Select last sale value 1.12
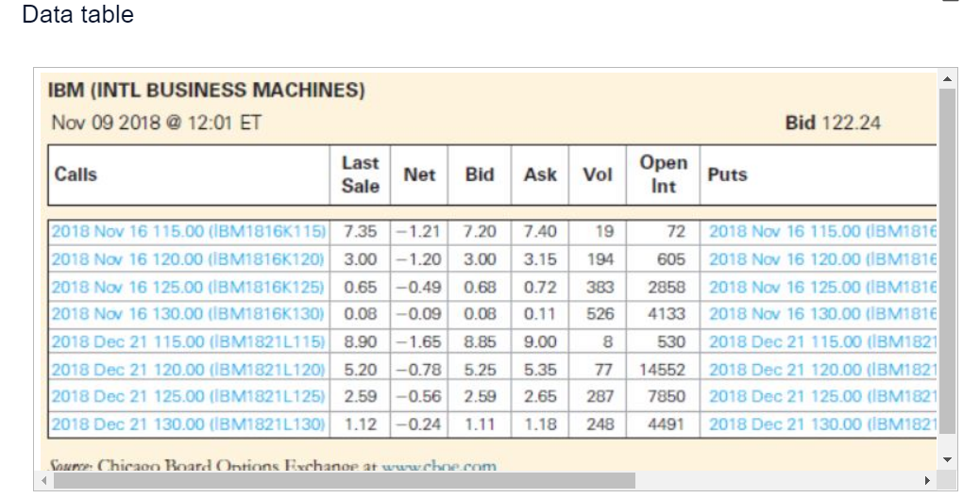980x498 pixels. pyautogui.click(x=360, y=424)
